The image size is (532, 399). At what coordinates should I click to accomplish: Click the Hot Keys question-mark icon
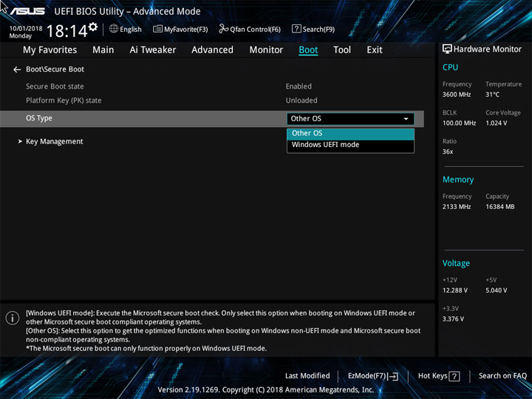click(x=454, y=376)
